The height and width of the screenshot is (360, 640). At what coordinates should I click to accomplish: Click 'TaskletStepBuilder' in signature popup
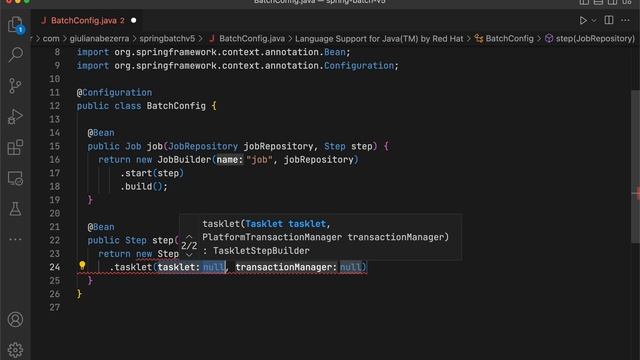[261, 251]
